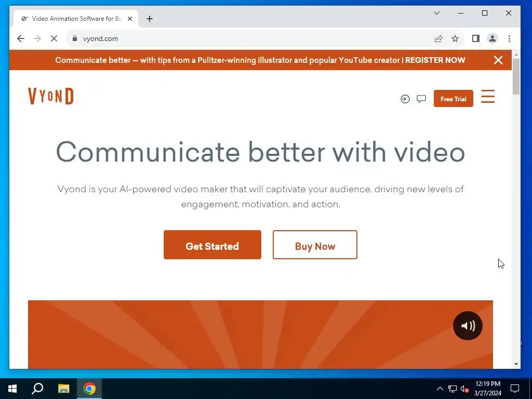Open Windows taskbar search
The width and height of the screenshot is (532, 399).
coord(37,389)
